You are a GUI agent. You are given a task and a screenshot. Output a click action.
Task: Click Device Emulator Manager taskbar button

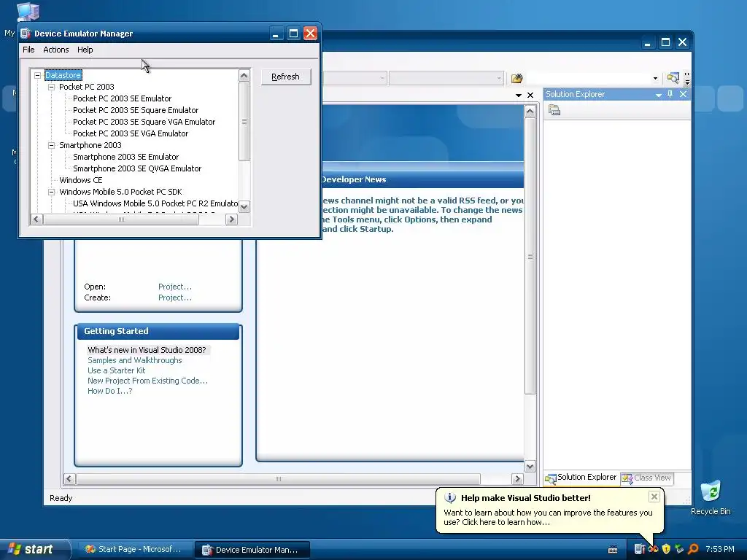252,550
